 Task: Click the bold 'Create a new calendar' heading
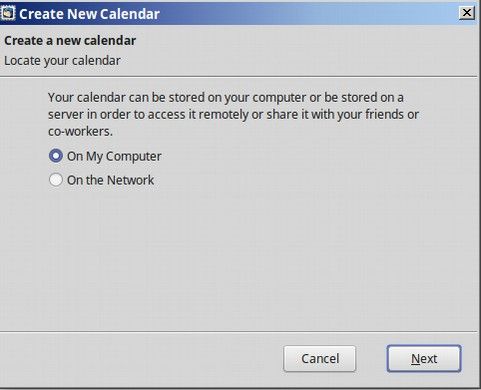(x=70, y=41)
